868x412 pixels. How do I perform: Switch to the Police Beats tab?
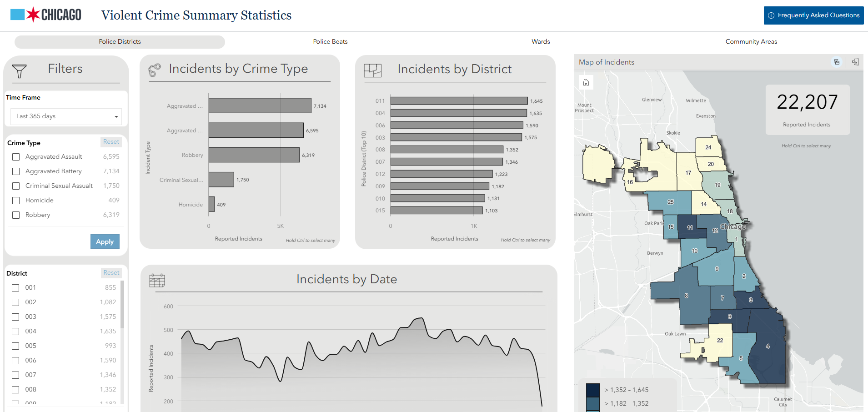pyautogui.click(x=330, y=41)
